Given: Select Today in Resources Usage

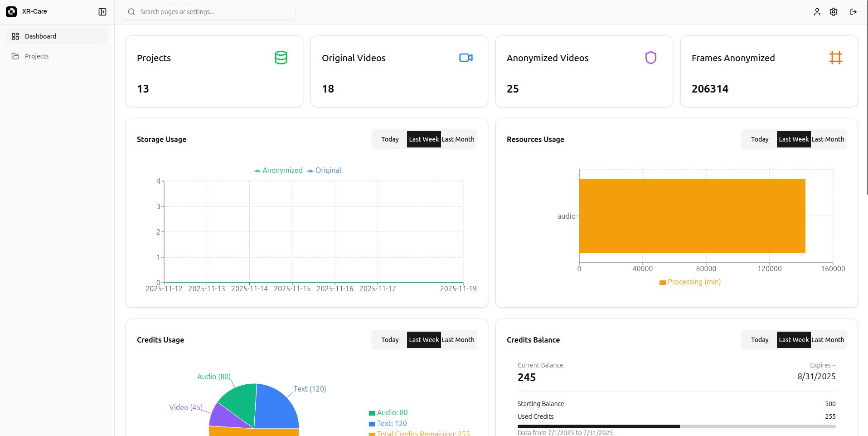Looking at the screenshot, I should coord(760,139).
